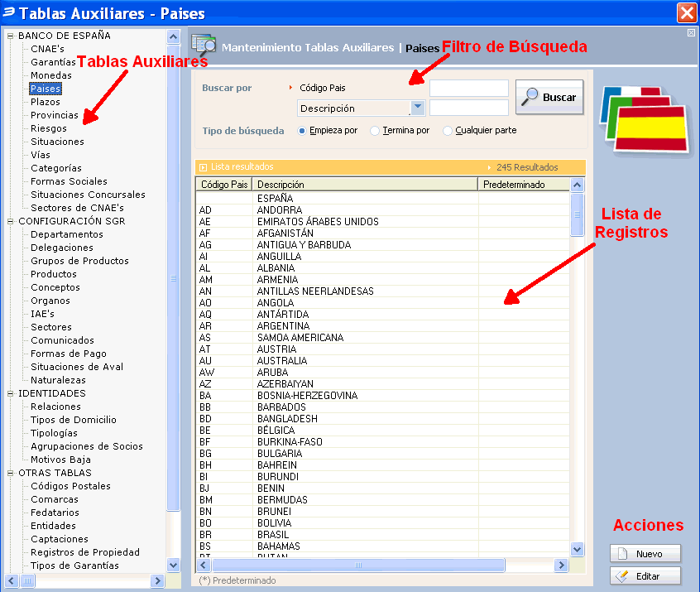
Task: Open Riesgos table in tree
Action: (49, 128)
